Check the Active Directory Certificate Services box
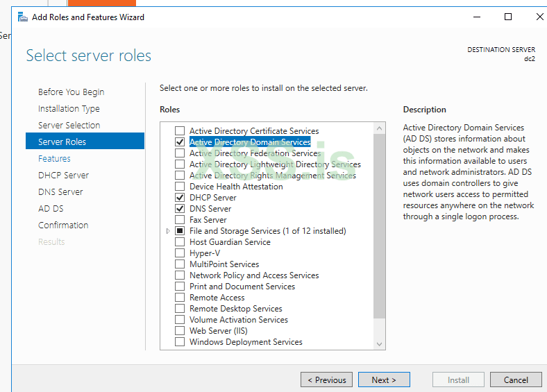The image size is (547, 392). click(x=180, y=131)
